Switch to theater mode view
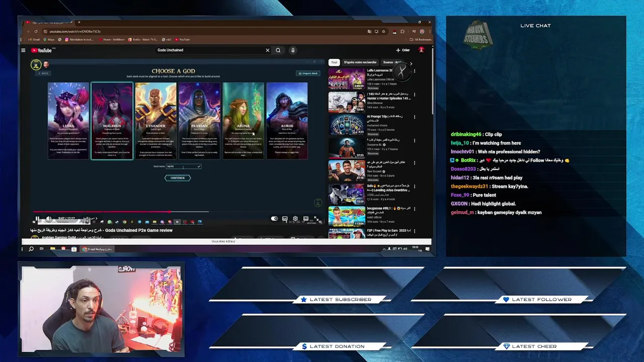The height and width of the screenshot is (362, 644). point(306,219)
